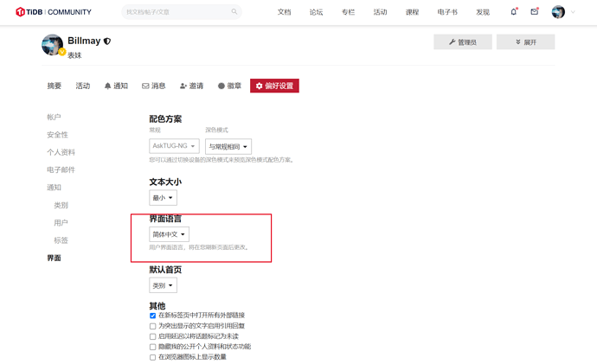The height and width of the screenshot is (364, 597).
Task: Check 隐藏我的公开个人资料和状态功能
Action: click(x=152, y=347)
